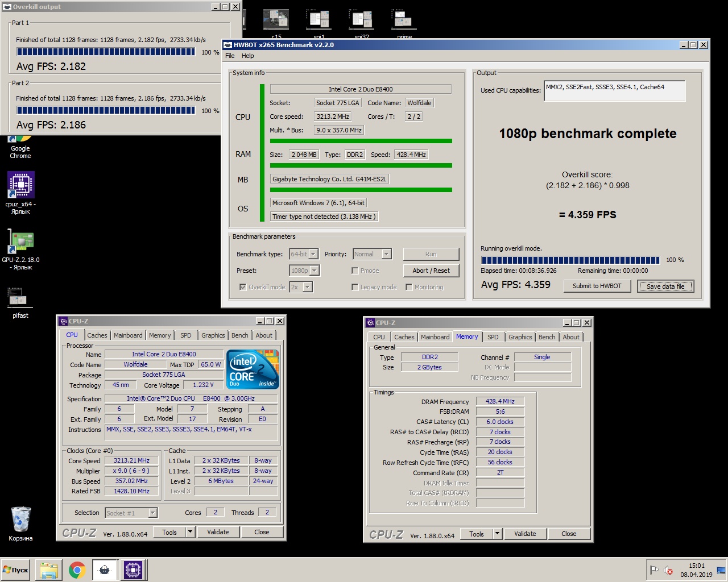Viewport: 728px width, 582px height.
Task: Open the Priority Normal dropdown
Action: [373, 254]
